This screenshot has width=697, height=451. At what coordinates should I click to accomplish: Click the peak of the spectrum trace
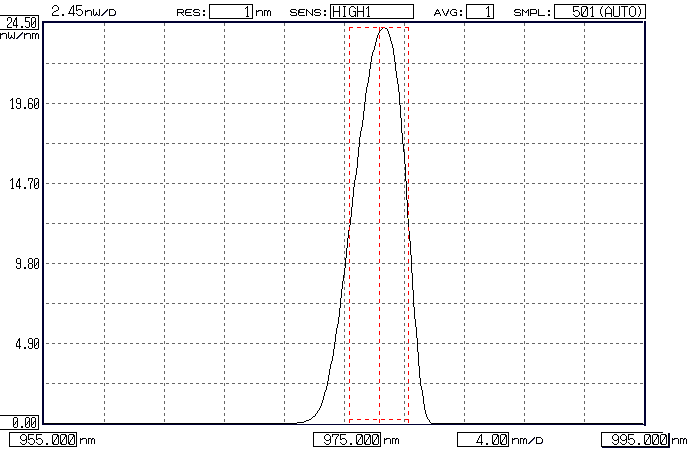[384, 28]
